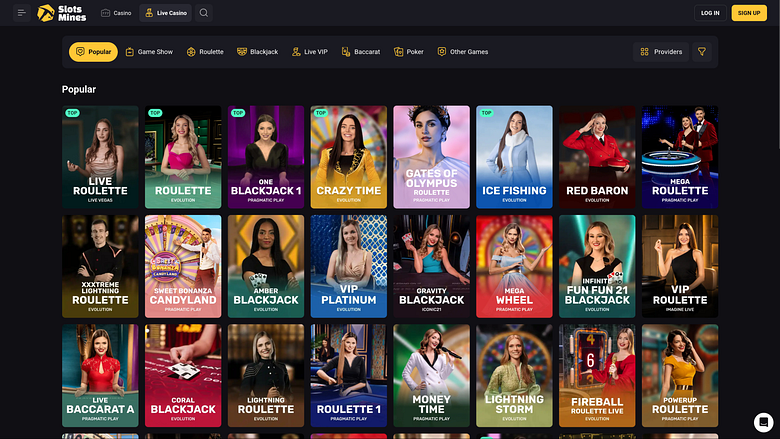Launch Live Baccarat A game
This screenshot has height=439, width=780.
[100, 375]
